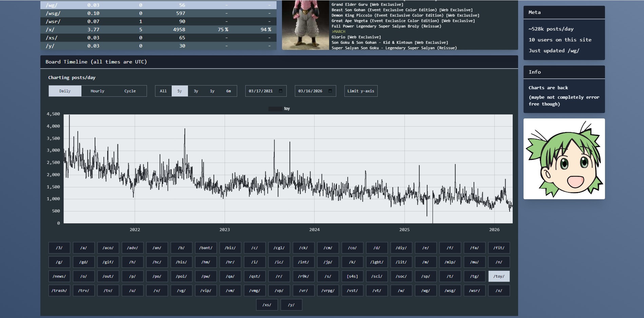Open the action figure thumbnail image

tap(305, 25)
